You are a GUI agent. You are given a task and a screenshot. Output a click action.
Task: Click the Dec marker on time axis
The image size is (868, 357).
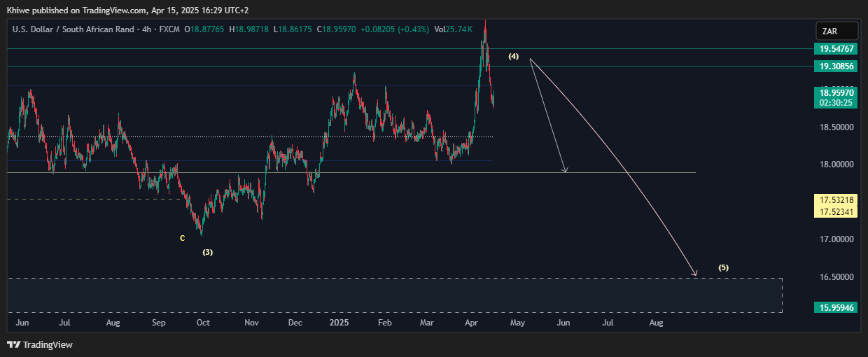coord(295,323)
